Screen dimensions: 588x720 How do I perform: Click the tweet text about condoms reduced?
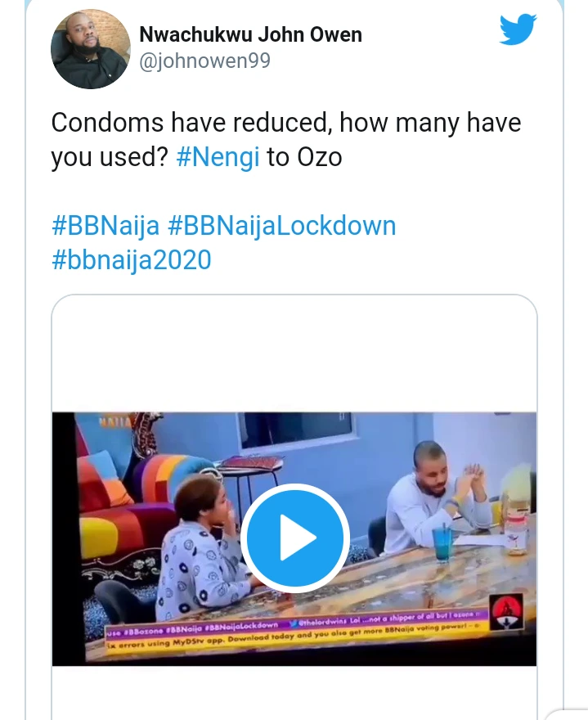pos(285,140)
